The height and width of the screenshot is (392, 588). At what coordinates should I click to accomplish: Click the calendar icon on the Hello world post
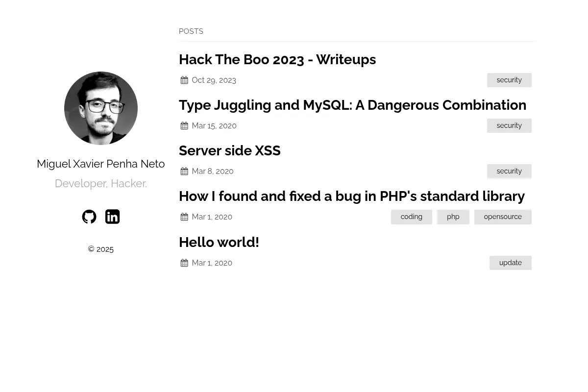click(184, 263)
